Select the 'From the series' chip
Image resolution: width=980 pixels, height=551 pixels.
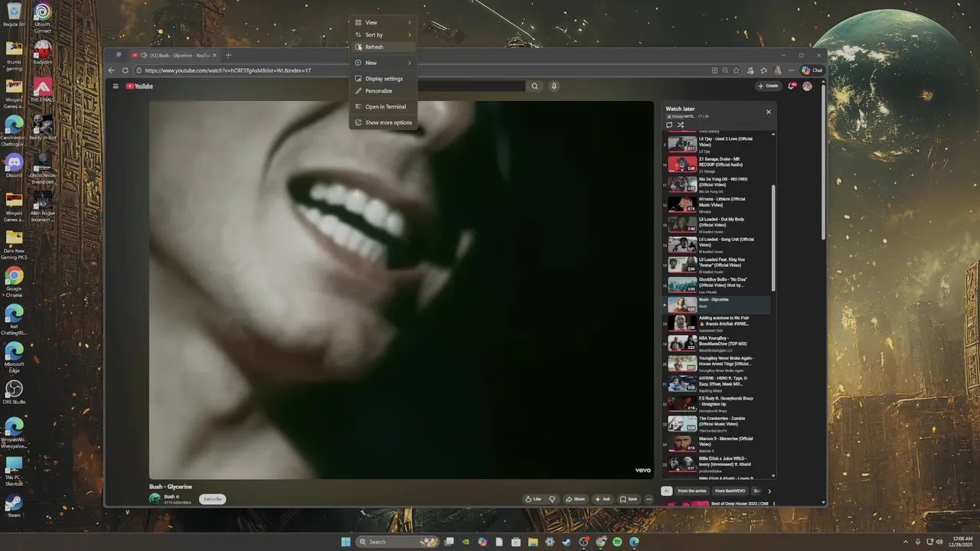point(692,491)
